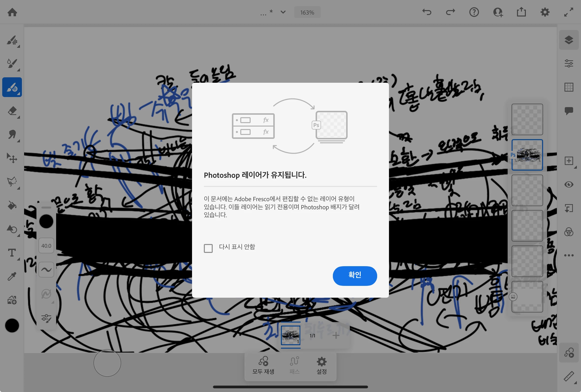Open the '설정' motion settings tab

tap(321, 365)
